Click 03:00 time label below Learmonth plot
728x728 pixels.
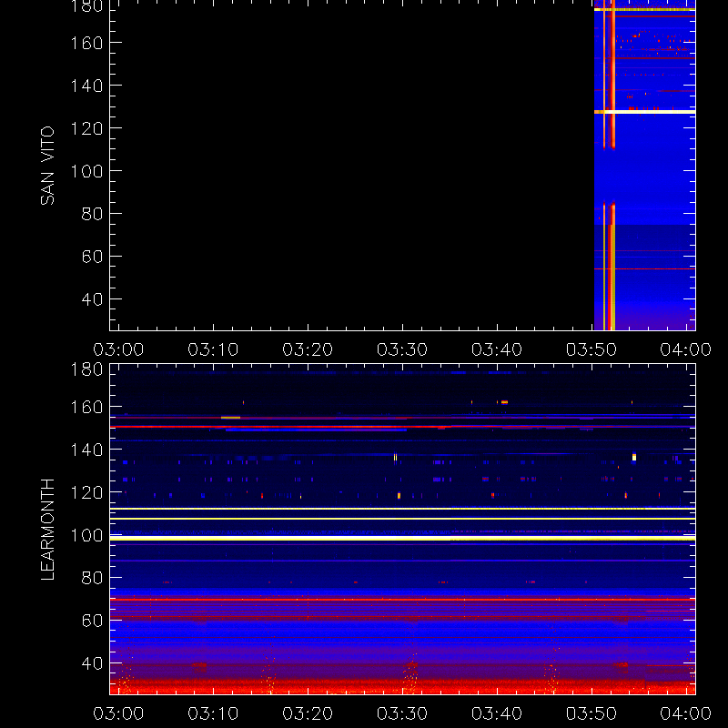coord(118,713)
